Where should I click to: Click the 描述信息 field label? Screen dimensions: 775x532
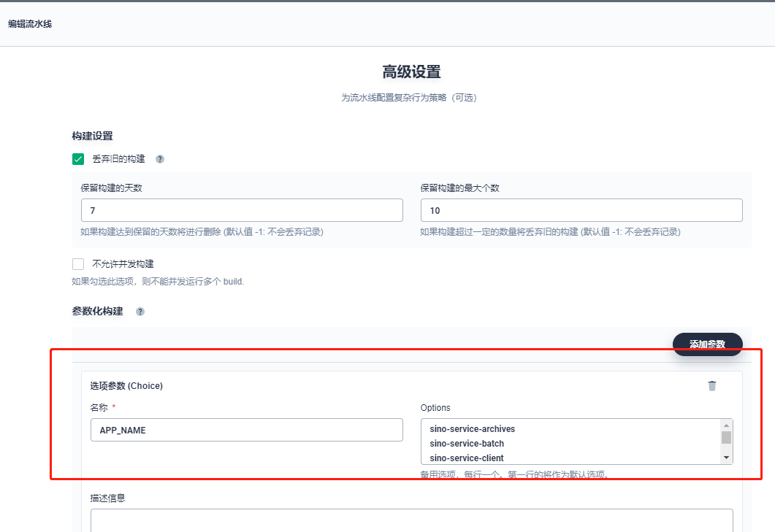(x=108, y=498)
